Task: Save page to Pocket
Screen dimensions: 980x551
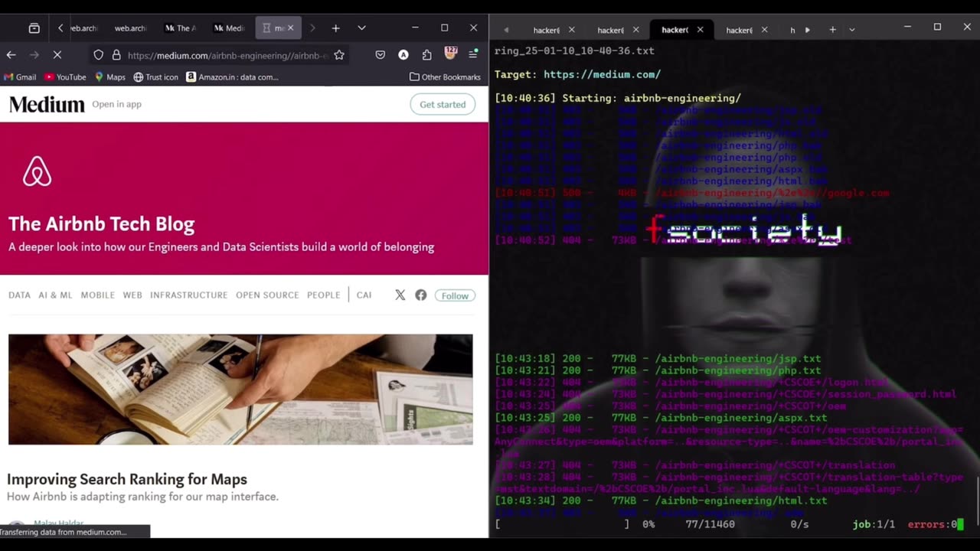Action: (x=381, y=55)
